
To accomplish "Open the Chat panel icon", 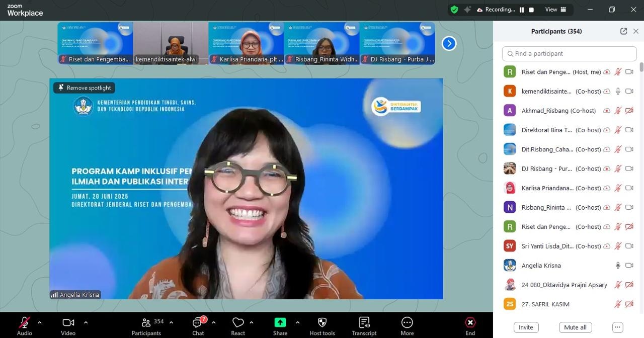I will [x=198, y=323].
